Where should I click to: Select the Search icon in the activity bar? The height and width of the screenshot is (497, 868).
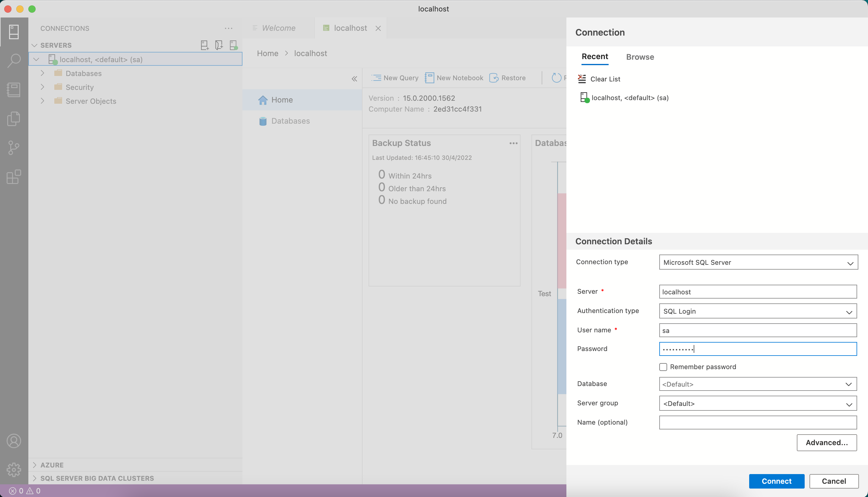tap(14, 60)
